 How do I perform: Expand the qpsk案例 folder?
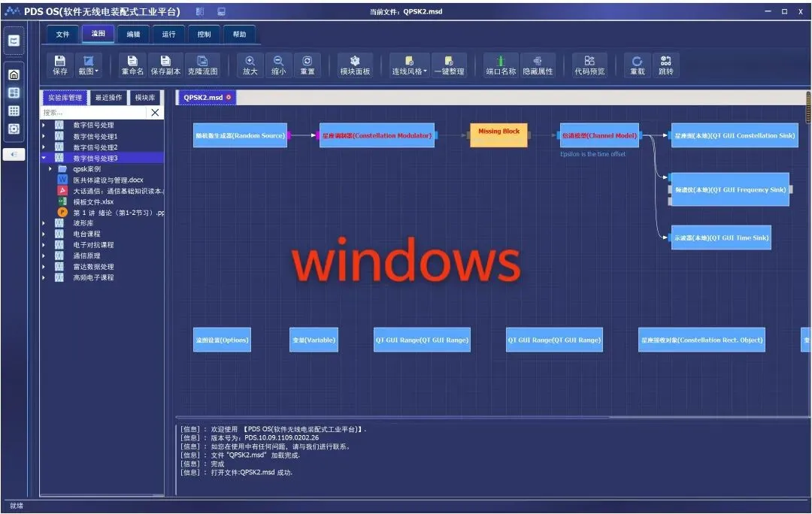click(50, 169)
